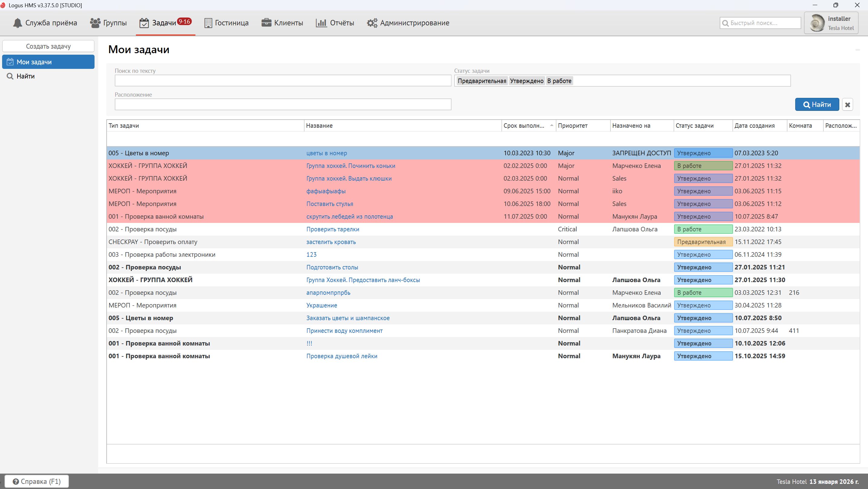Click the installer user avatar
868x489 pixels.
817,23
